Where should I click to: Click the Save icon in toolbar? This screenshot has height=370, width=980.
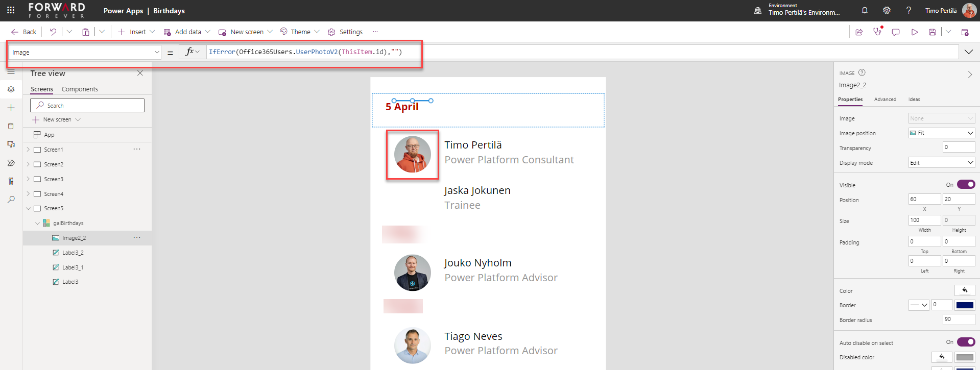click(x=932, y=32)
